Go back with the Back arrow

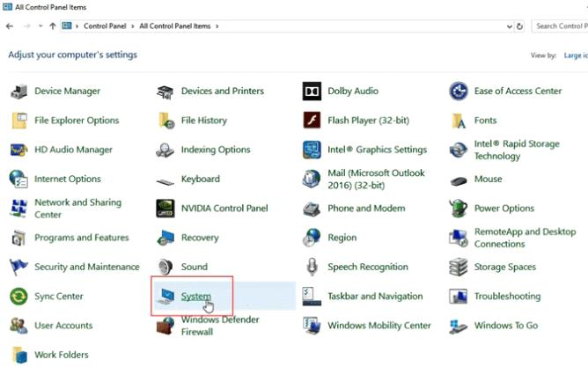click(x=10, y=26)
